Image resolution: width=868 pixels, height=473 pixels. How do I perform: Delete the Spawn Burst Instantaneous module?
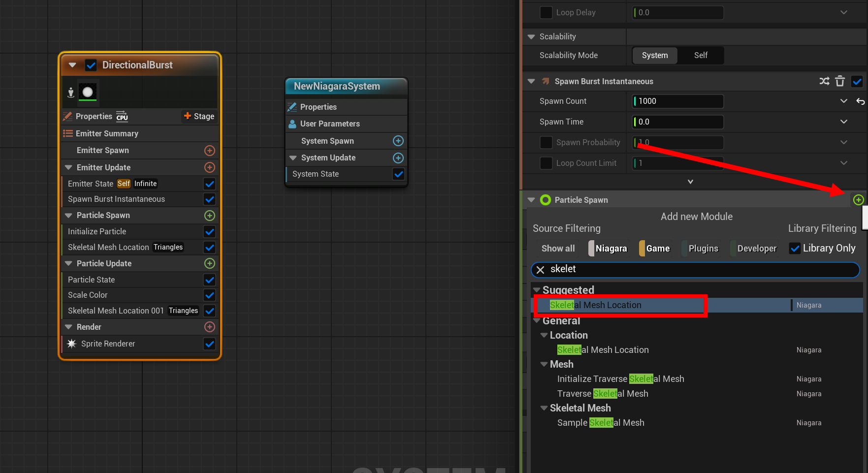[840, 81]
